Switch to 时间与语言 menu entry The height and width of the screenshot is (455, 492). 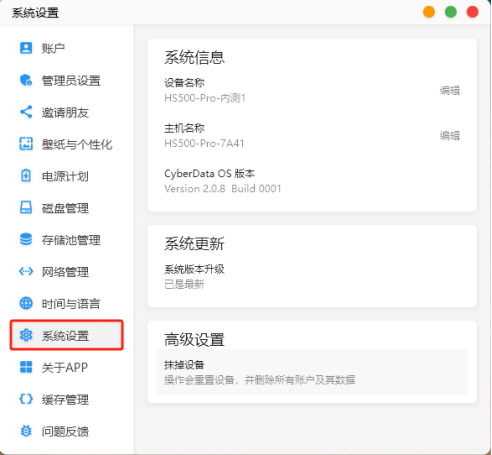point(67,303)
